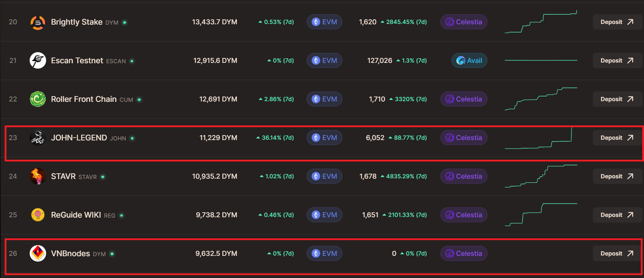The width and height of the screenshot is (644, 278).
Task: Expand the Celestia label for Roller Front Chain
Action: [464, 99]
